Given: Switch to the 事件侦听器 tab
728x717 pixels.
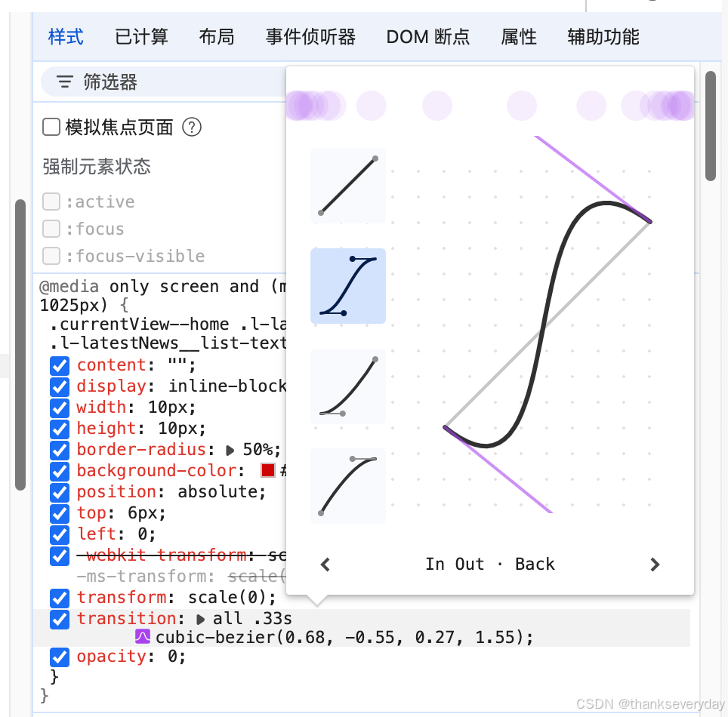Looking at the screenshot, I should point(310,37).
